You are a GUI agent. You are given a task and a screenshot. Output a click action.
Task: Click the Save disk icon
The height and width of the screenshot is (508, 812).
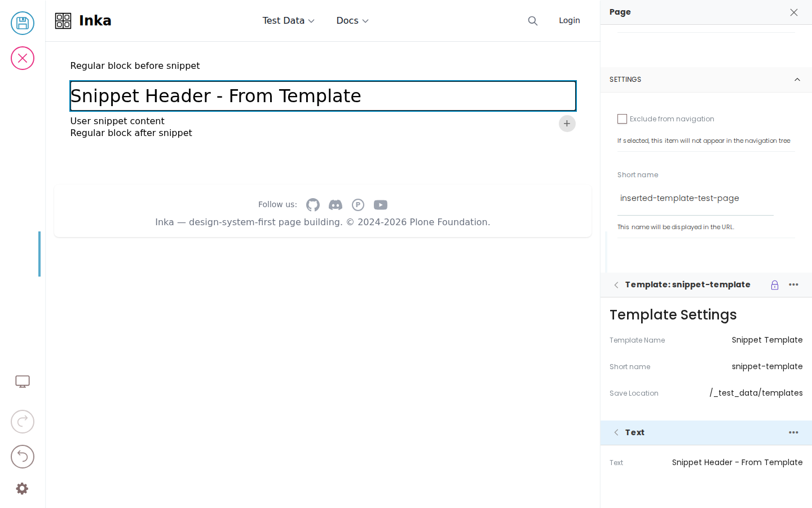coord(23,23)
